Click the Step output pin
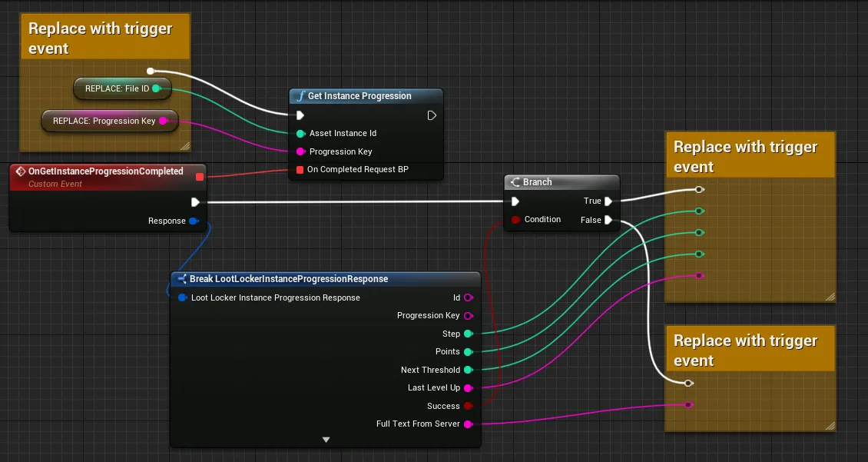This screenshot has width=868, height=462. [x=469, y=334]
